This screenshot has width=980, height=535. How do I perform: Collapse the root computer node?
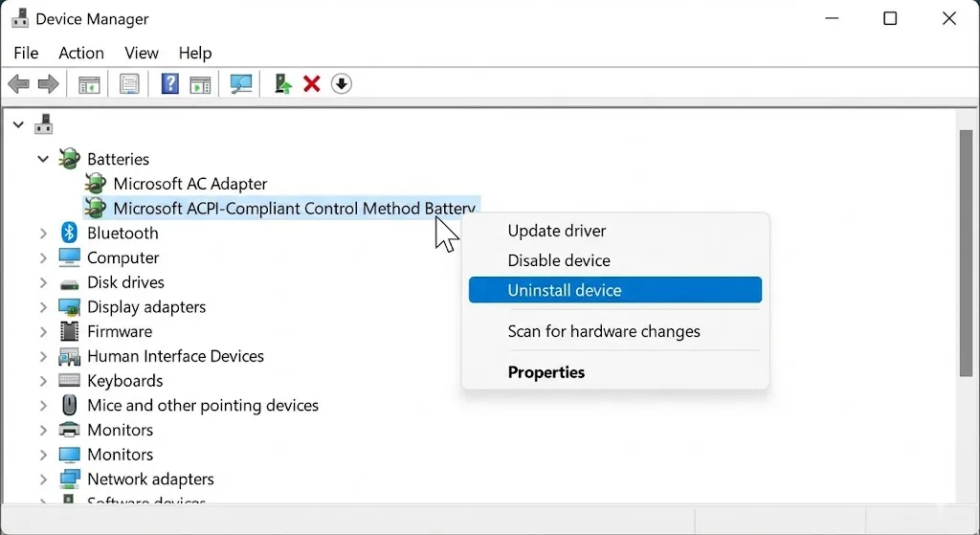(x=18, y=124)
